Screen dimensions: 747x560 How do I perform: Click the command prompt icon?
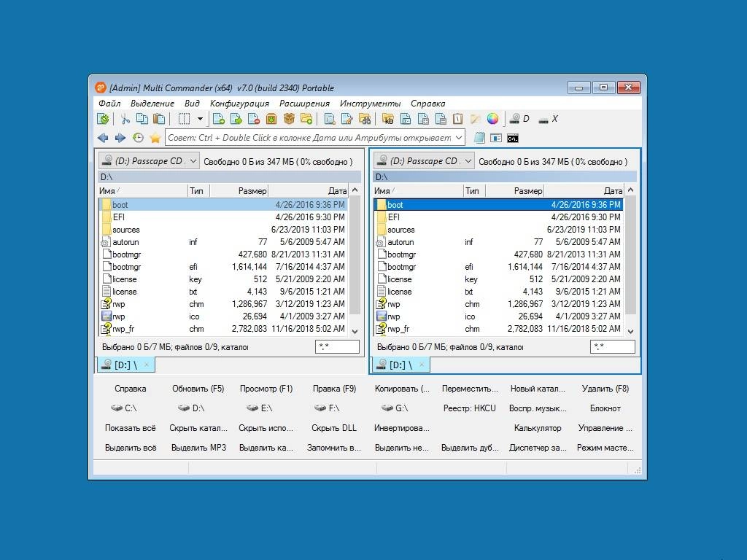tap(513, 138)
